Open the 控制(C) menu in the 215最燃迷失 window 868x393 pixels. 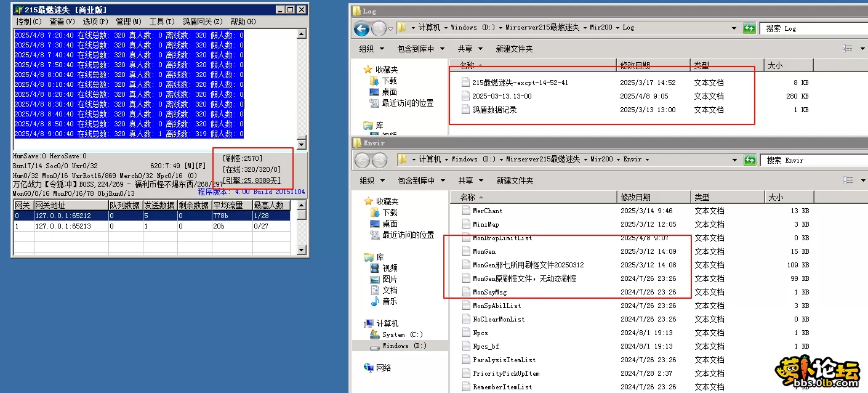29,22
